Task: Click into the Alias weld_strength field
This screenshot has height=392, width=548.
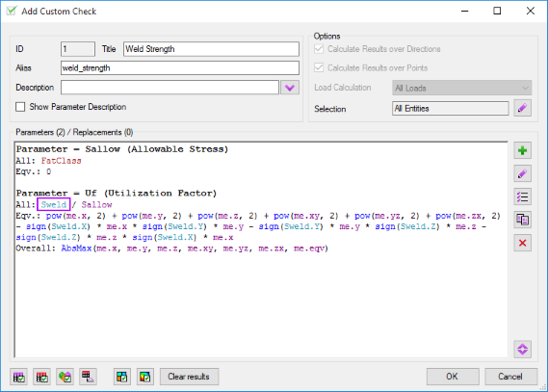Action: click(180, 67)
